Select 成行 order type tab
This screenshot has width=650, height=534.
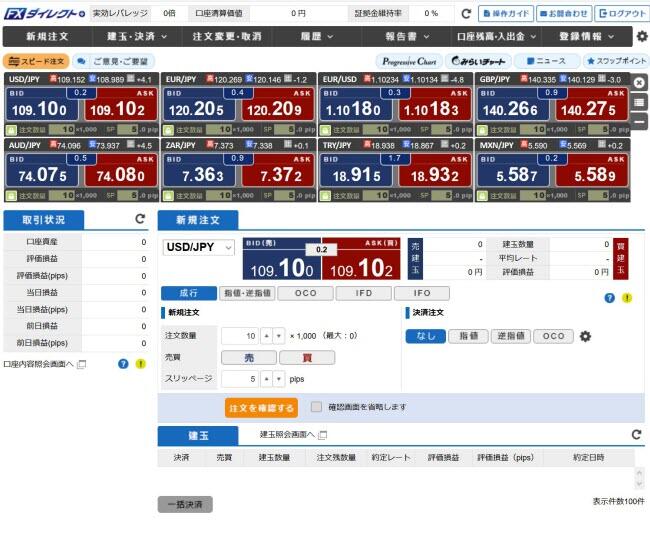pyautogui.click(x=189, y=293)
